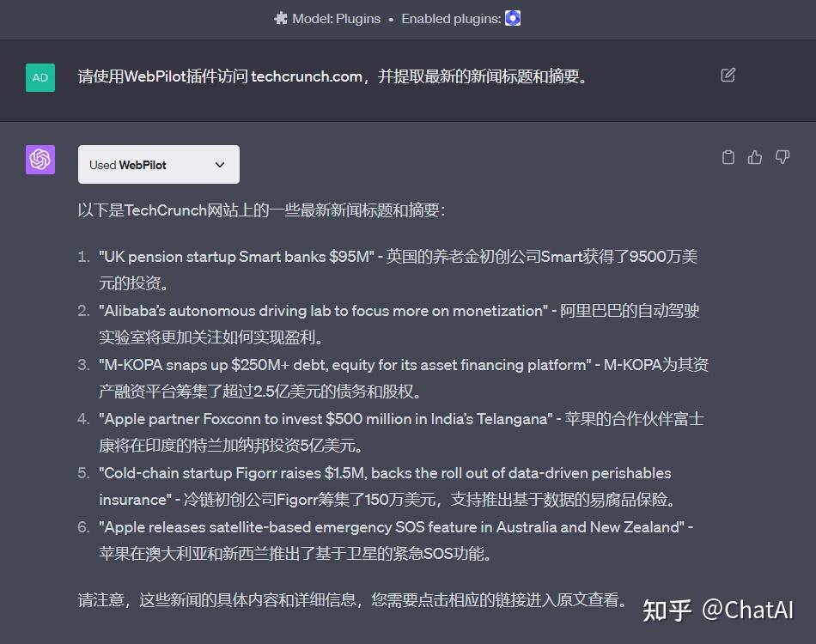Click the puzzle piece Model Plugins icon
This screenshot has height=644, width=816.
click(281, 19)
